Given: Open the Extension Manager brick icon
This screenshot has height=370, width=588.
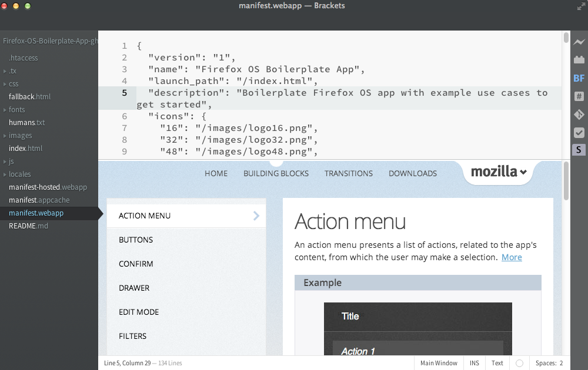Looking at the screenshot, I should tap(579, 59).
